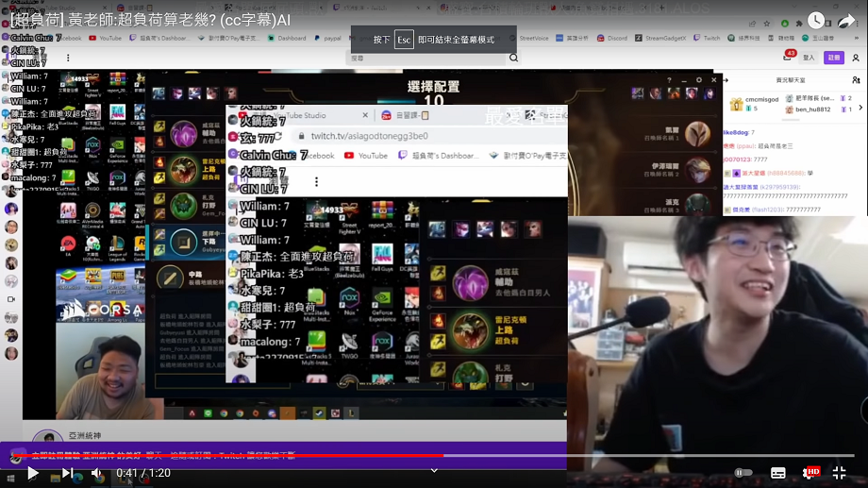
Task: Add video to Watch Later via clock icon
Action: coord(816,21)
